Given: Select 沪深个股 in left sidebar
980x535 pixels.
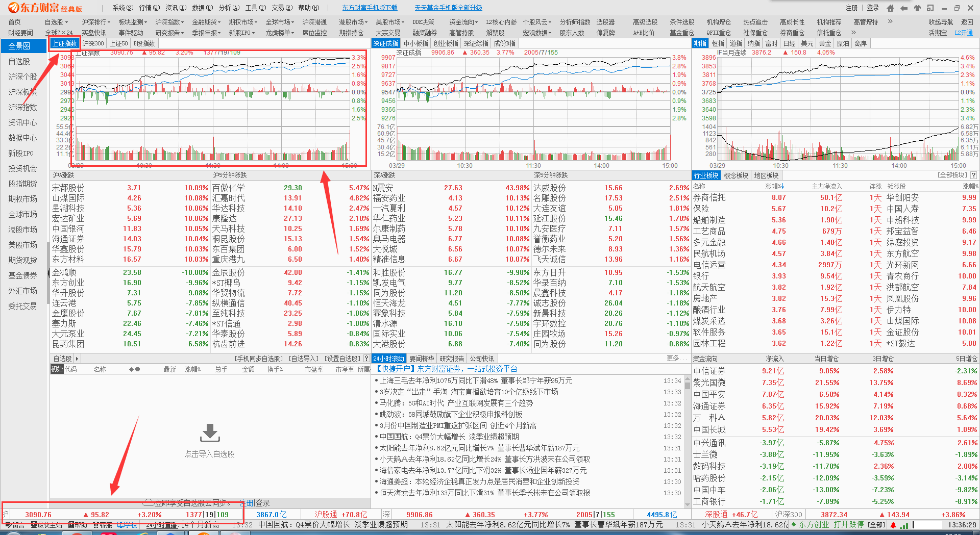Looking at the screenshot, I should click(22, 77).
